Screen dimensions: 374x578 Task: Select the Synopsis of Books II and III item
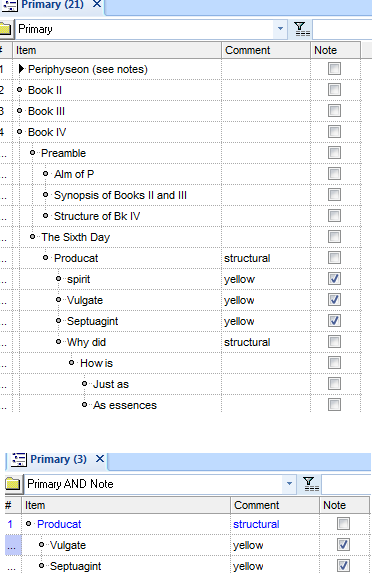(120, 195)
